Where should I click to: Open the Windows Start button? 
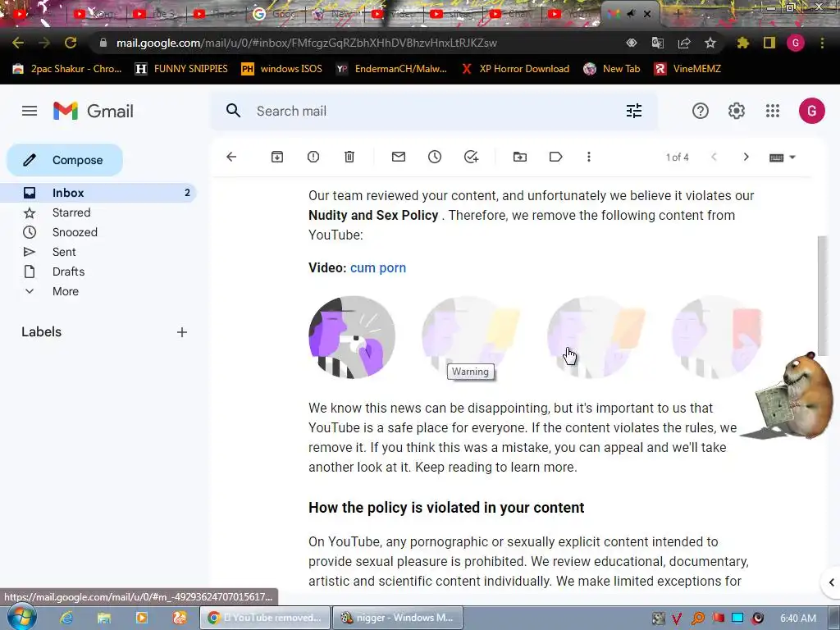[x=21, y=618]
